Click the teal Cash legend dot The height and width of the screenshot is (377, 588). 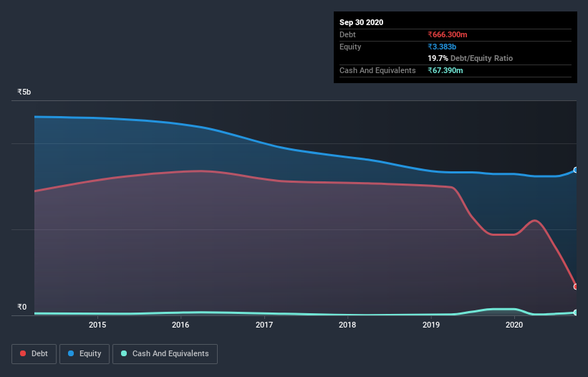coord(124,353)
